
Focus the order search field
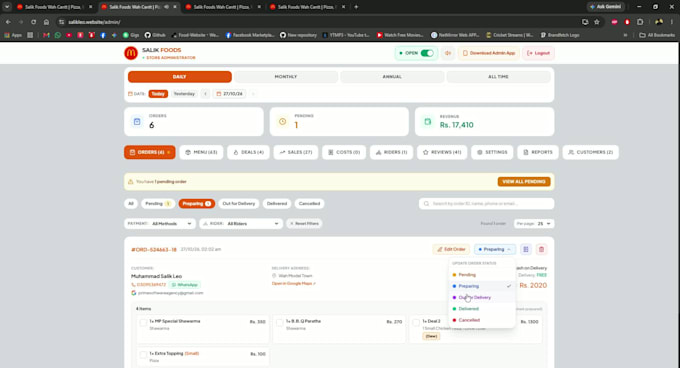point(486,203)
